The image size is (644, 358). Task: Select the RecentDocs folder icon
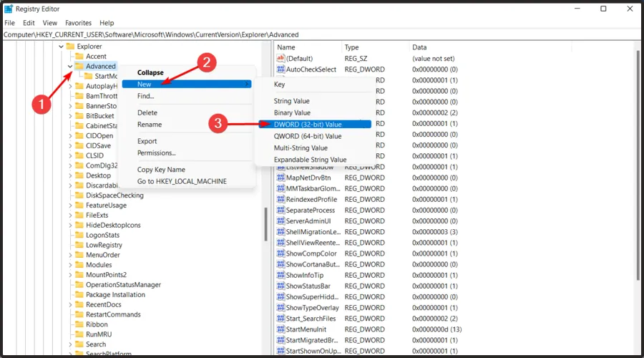(x=79, y=304)
